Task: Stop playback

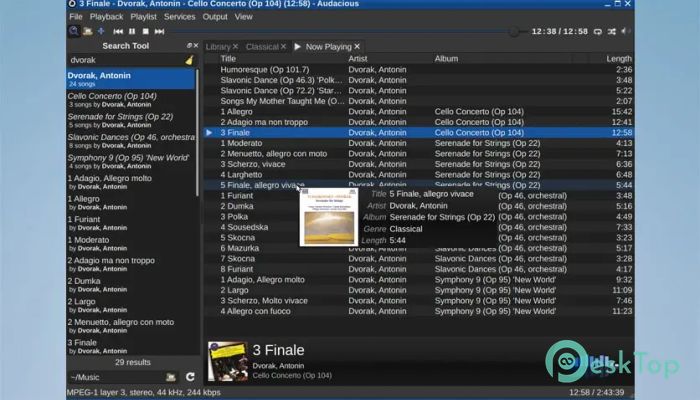Action: coord(146,31)
